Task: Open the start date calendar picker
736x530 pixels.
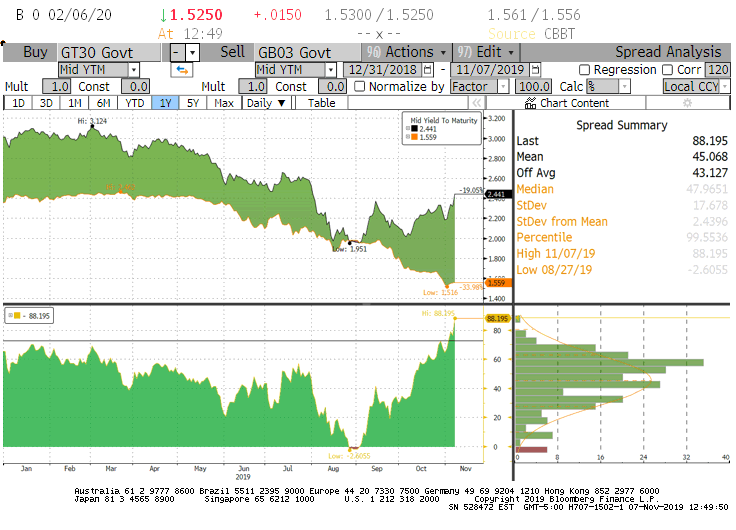Action: [x=428, y=70]
